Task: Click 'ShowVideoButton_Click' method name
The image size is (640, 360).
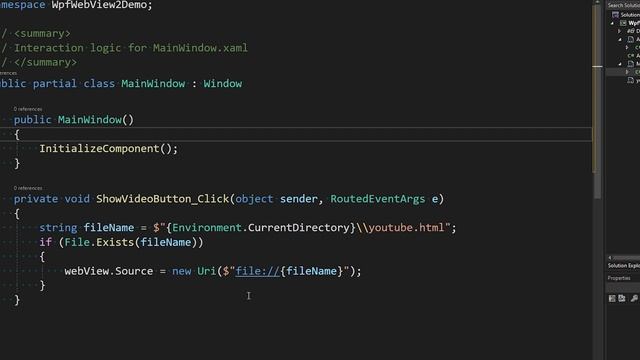Action: coord(162,199)
